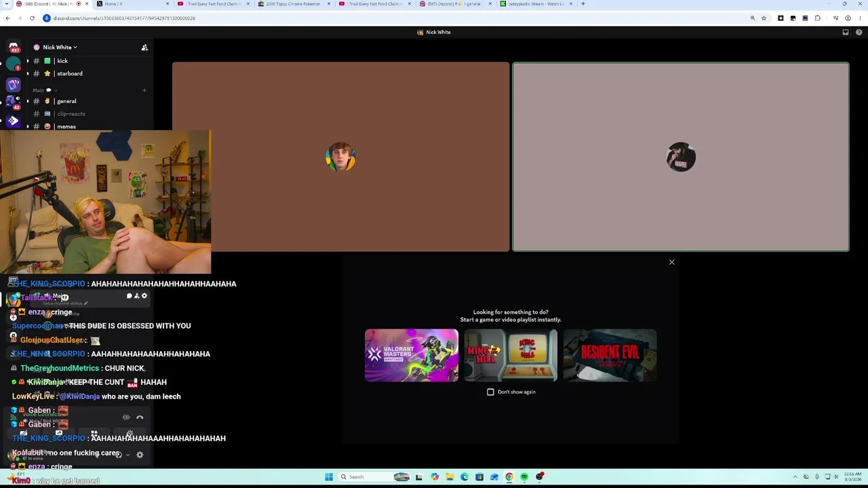Image resolution: width=868 pixels, height=488 pixels.
Task: Show hidden system tray icons
Action: pyautogui.click(x=795, y=477)
